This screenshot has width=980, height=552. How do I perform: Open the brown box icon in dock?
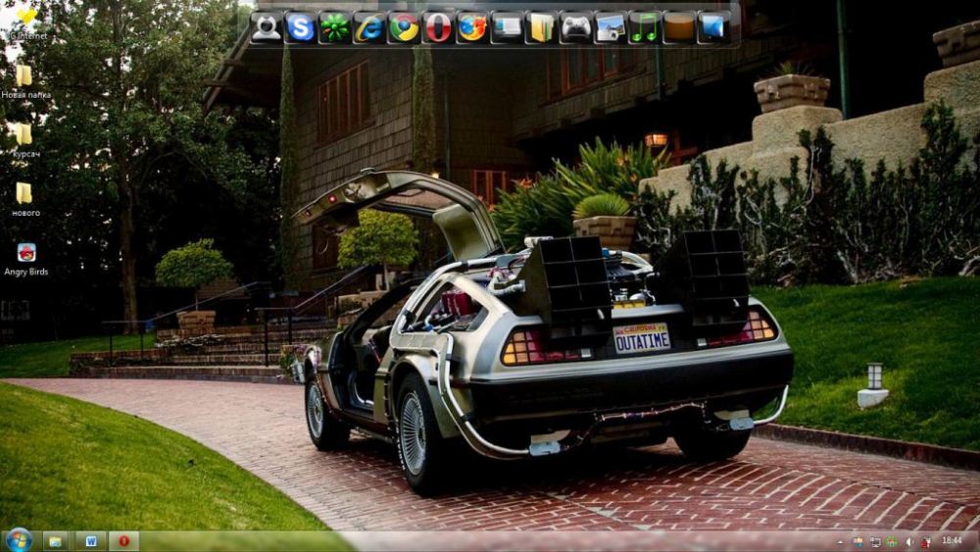point(679,28)
